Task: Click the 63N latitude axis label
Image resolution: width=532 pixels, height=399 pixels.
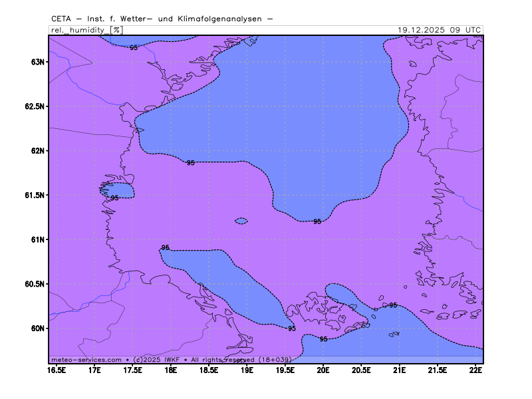Action: point(37,62)
